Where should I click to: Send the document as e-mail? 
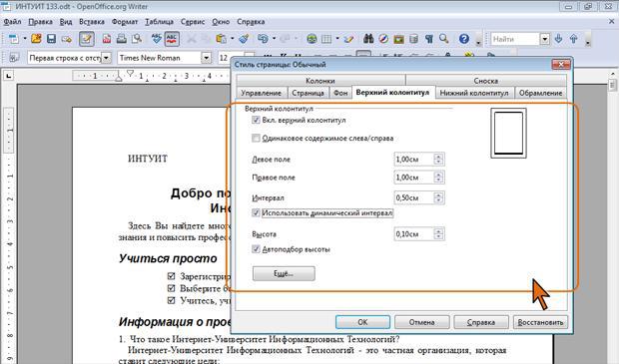point(67,39)
